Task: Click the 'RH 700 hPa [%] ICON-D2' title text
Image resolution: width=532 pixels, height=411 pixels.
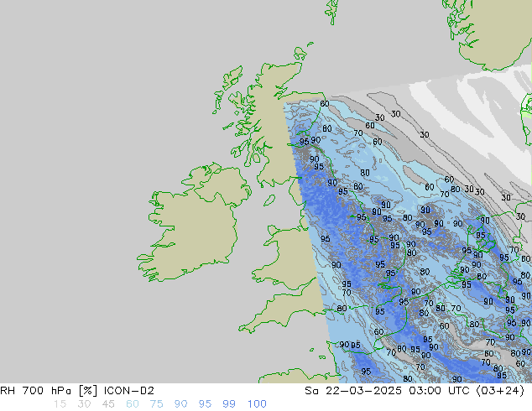Action: coord(77,391)
